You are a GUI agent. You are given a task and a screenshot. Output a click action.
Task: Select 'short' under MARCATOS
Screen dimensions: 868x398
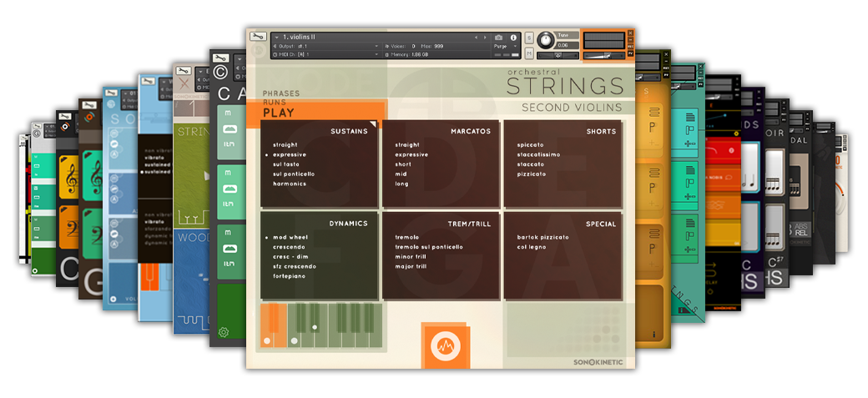tap(403, 164)
